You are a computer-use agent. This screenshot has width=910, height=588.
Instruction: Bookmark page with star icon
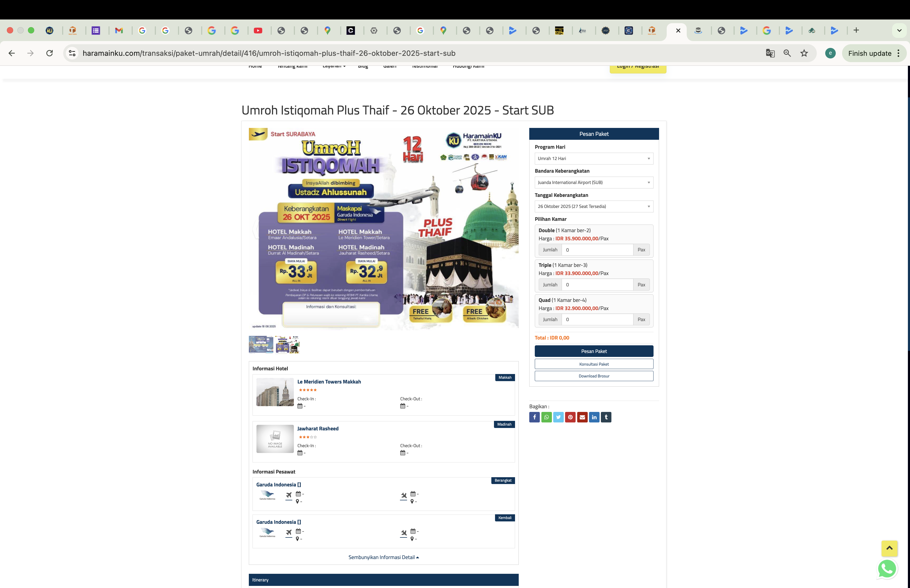804,53
